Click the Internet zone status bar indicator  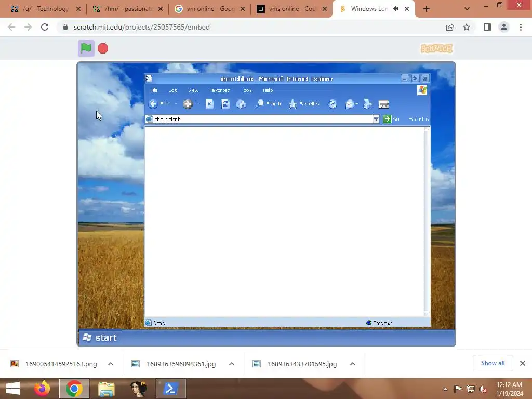[x=379, y=323]
